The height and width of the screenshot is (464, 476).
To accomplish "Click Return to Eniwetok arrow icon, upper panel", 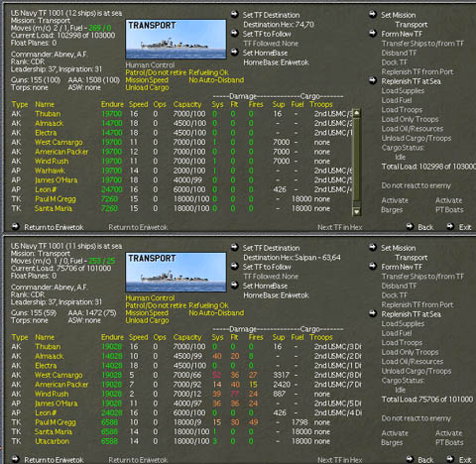I will (x=16, y=226).
